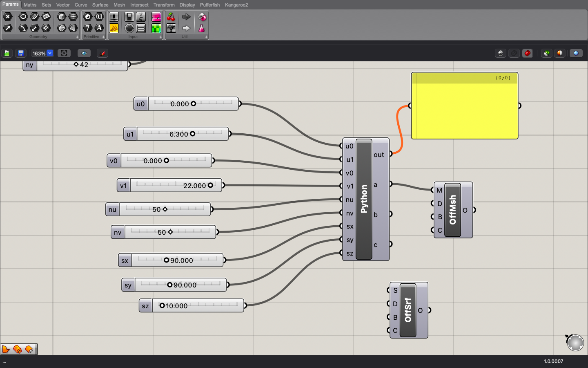Image resolution: width=588 pixels, height=368 pixels.
Task: Select the OffMsh component
Action: tap(453, 210)
